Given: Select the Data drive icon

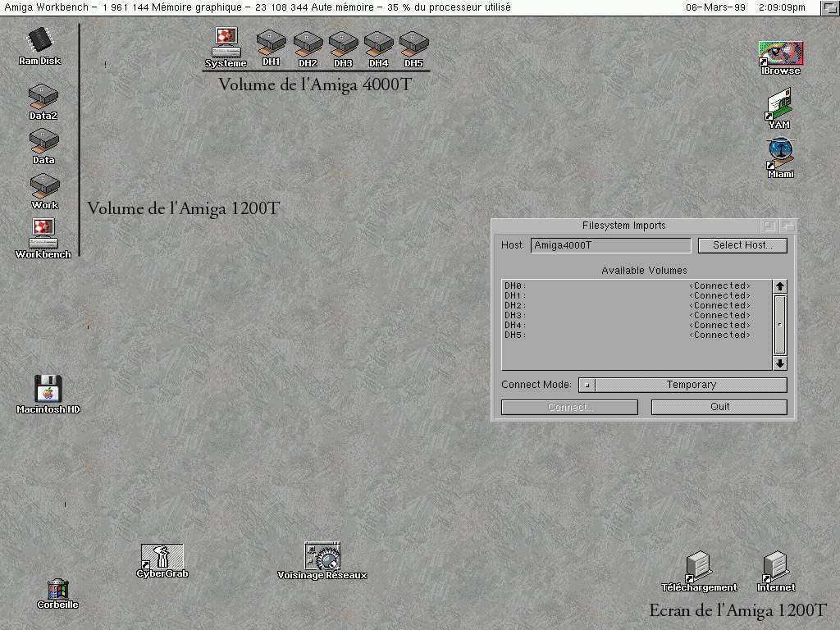Looking at the screenshot, I should tap(43, 146).
